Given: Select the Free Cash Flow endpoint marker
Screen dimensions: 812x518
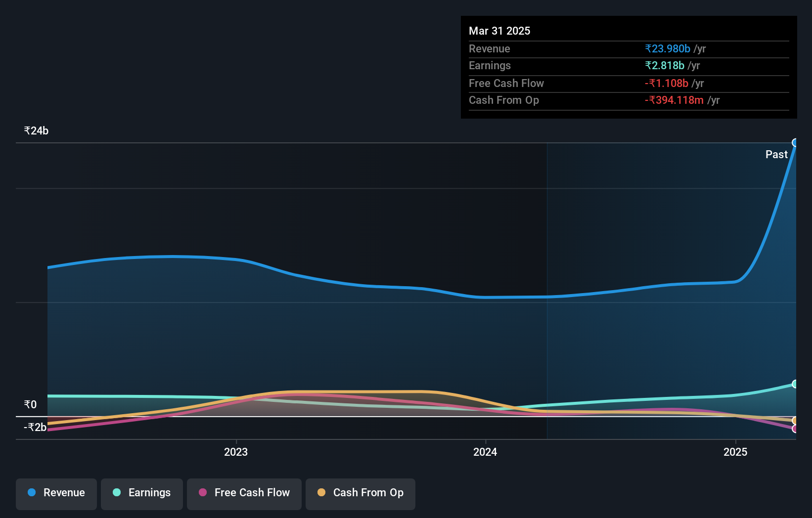Looking at the screenshot, I should tap(795, 429).
